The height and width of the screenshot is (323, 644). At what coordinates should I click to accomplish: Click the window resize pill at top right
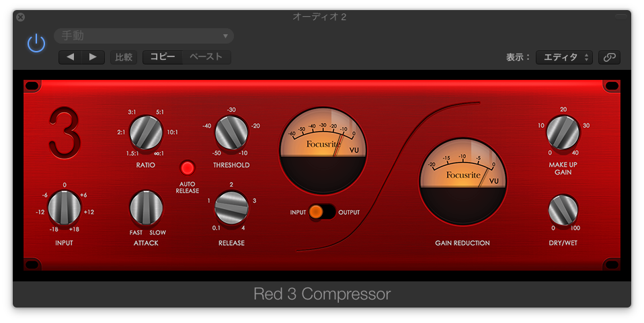click(x=621, y=17)
